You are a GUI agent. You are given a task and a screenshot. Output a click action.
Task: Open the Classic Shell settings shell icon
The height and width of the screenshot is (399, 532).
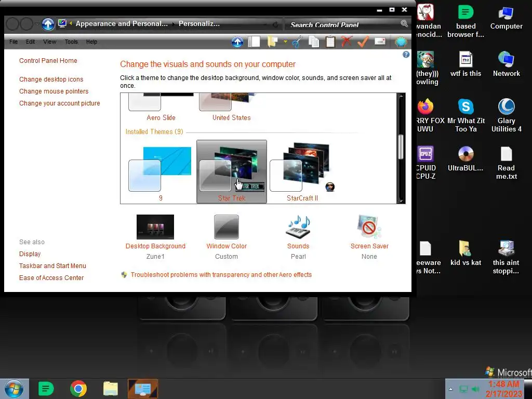coord(401,42)
